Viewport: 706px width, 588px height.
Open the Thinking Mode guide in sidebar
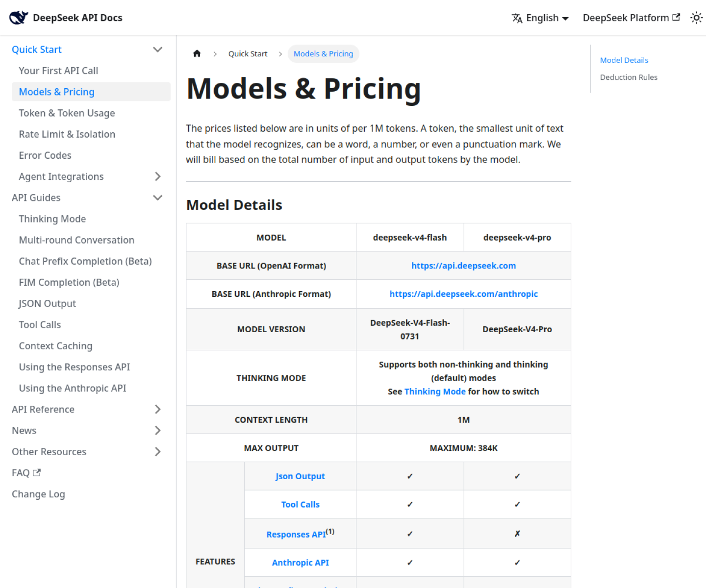coord(52,219)
